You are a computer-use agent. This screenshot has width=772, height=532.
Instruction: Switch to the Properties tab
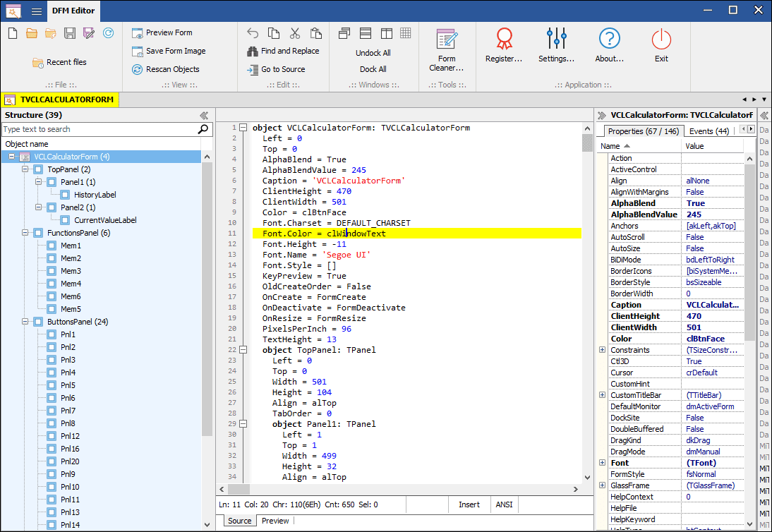point(643,131)
